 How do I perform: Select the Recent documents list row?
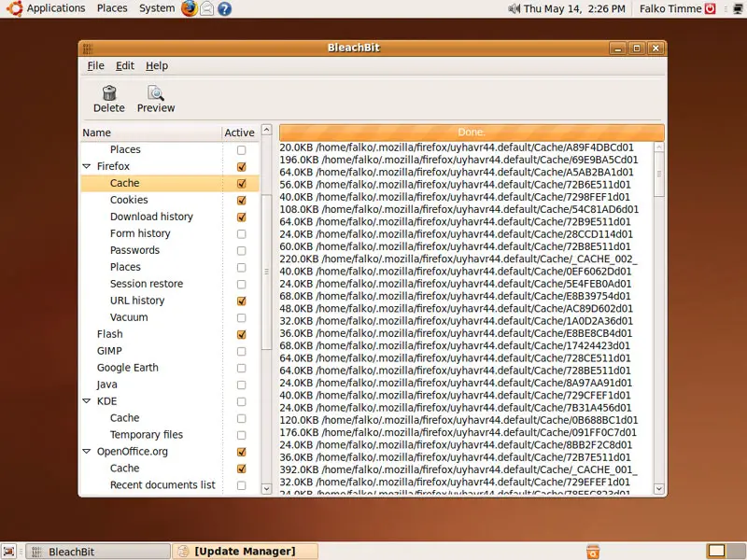click(x=170, y=485)
